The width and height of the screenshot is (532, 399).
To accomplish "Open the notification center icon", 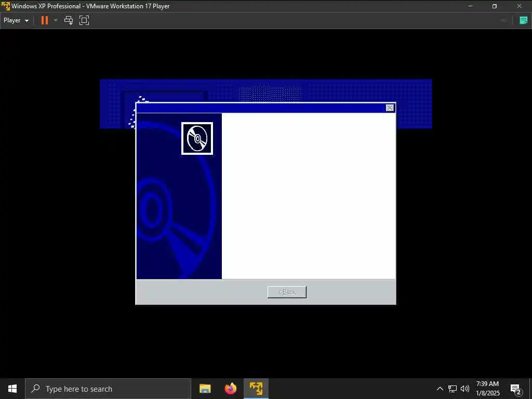I will pyautogui.click(x=516, y=389).
